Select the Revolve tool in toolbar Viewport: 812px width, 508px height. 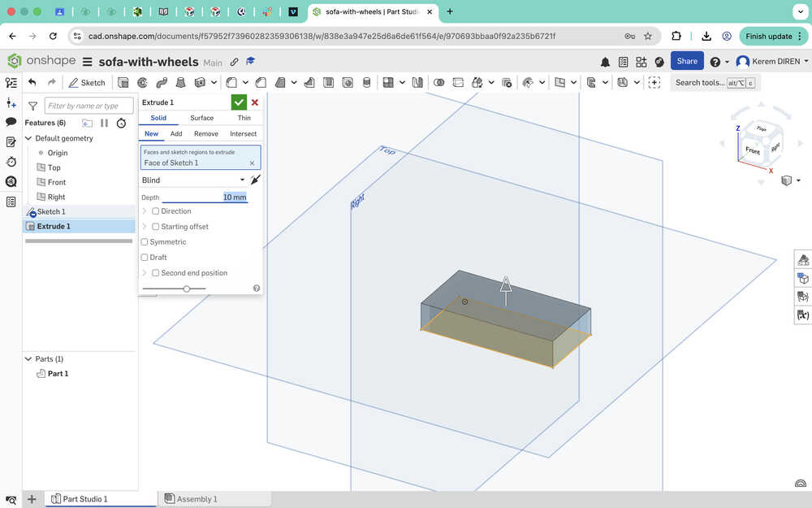[x=142, y=82]
